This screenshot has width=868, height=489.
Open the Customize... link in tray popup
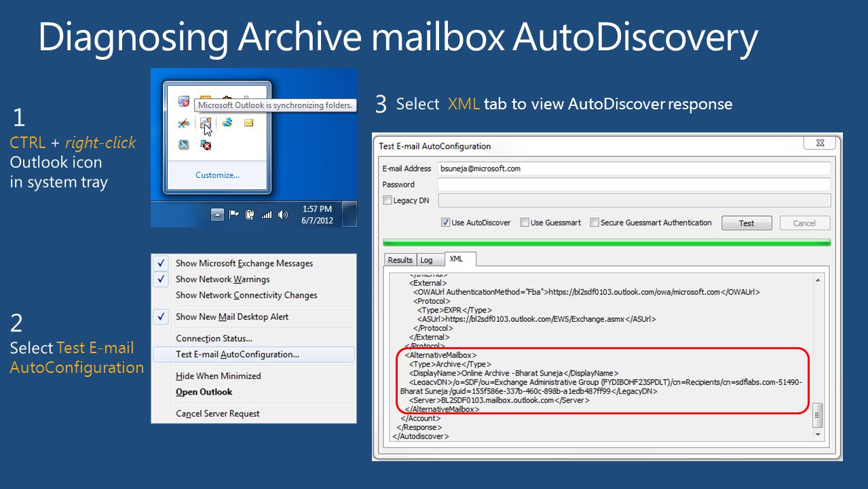click(x=217, y=175)
